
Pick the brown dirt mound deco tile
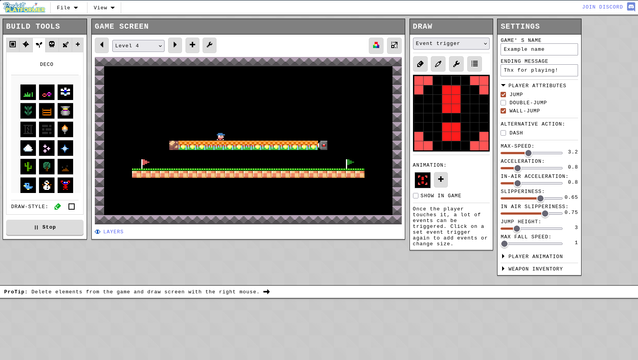coord(65,166)
